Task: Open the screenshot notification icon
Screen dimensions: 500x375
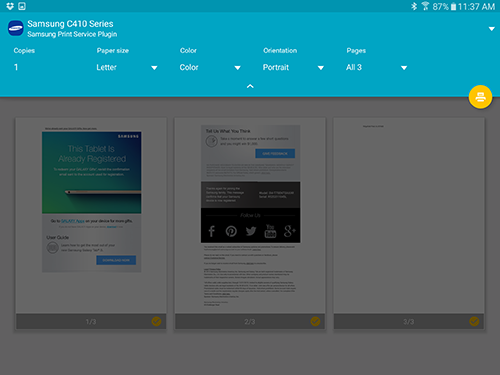Action: [x=22, y=6]
